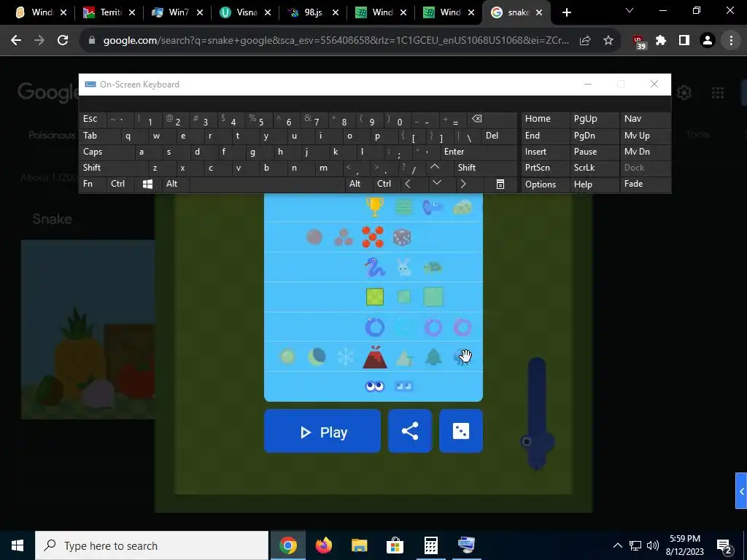Image resolution: width=747 pixels, height=560 pixels.
Task: Switch to the 98.js browser tab
Action: point(314,12)
